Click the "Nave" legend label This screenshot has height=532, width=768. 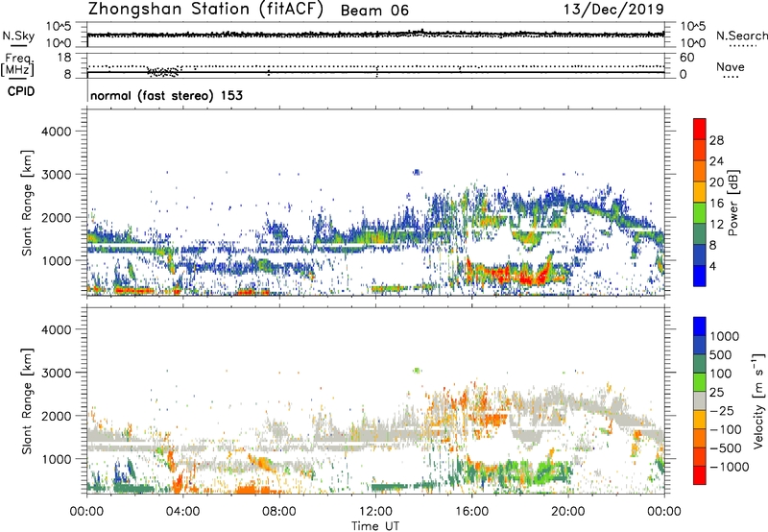point(731,66)
